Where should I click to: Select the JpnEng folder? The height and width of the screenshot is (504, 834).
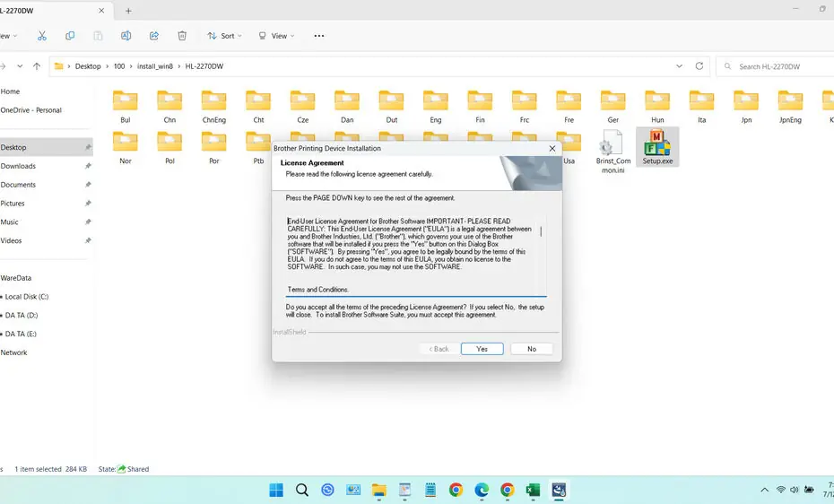[790, 107]
